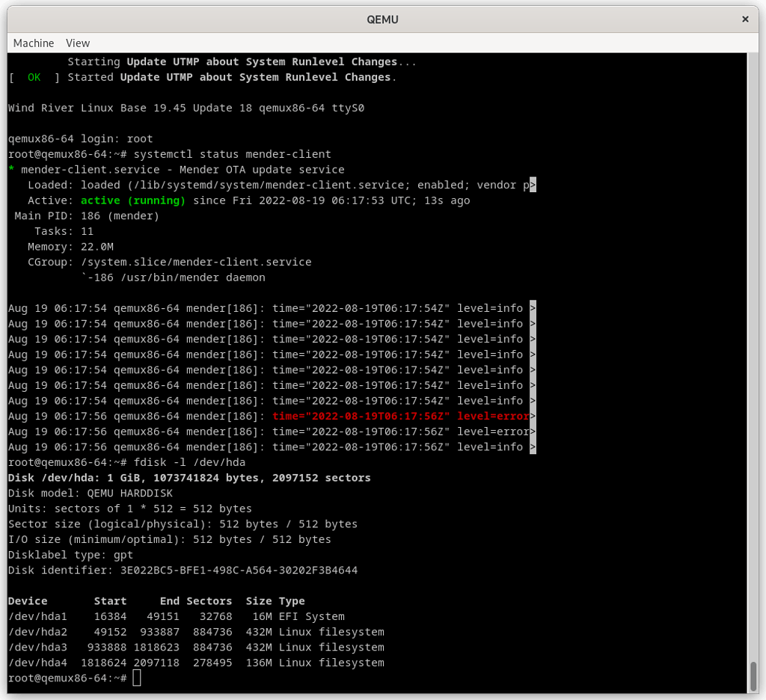Open the Machine menu
This screenshot has width=766, height=700.
(x=33, y=43)
